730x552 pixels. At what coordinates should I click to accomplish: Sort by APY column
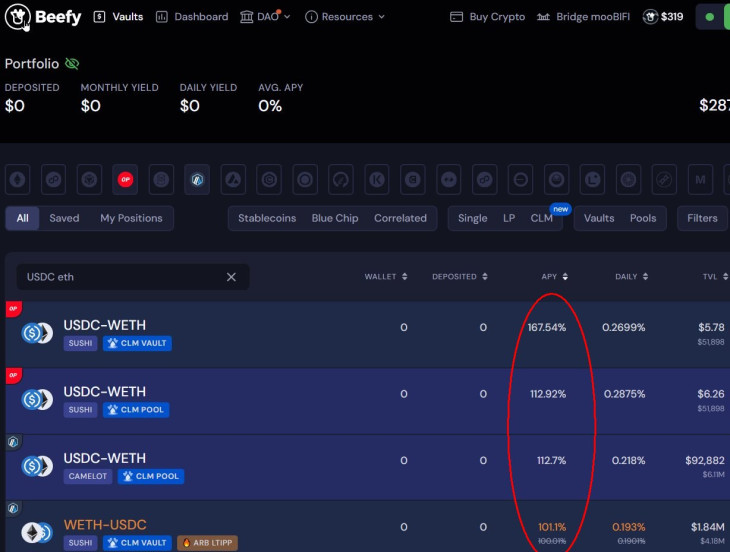point(554,276)
